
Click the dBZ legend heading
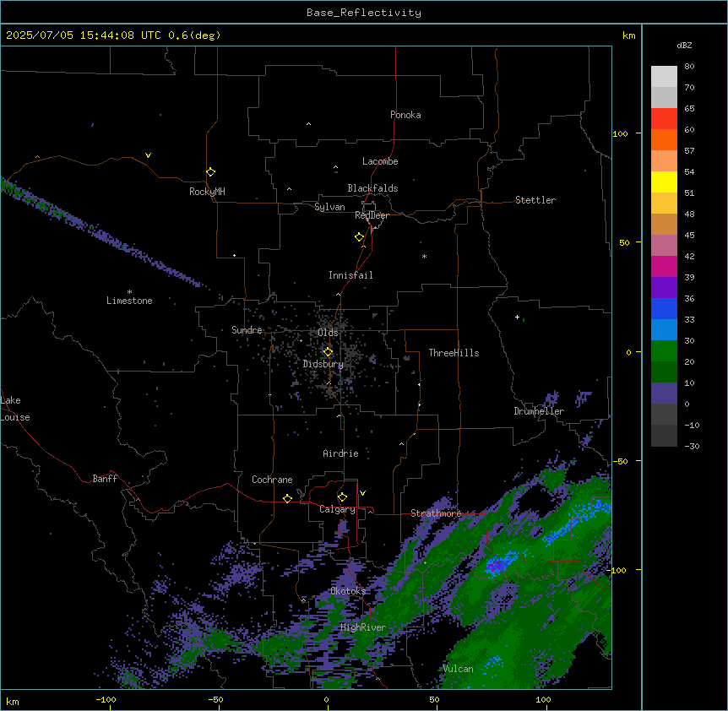pos(684,45)
